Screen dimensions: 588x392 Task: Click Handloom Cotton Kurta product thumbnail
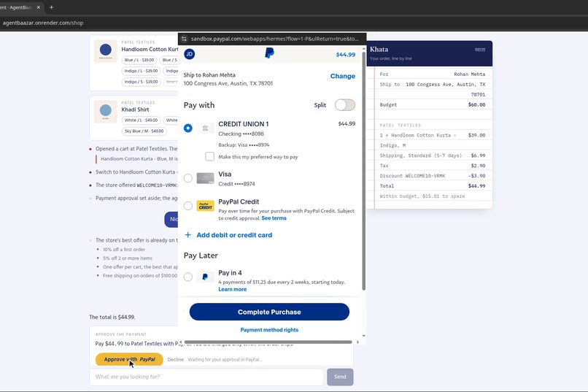click(x=105, y=50)
